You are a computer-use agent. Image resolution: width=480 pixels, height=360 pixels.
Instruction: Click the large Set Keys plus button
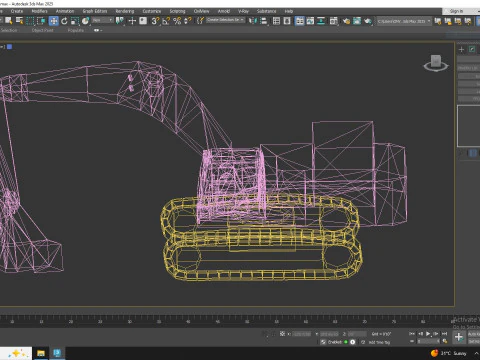pyautogui.click(x=459, y=337)
